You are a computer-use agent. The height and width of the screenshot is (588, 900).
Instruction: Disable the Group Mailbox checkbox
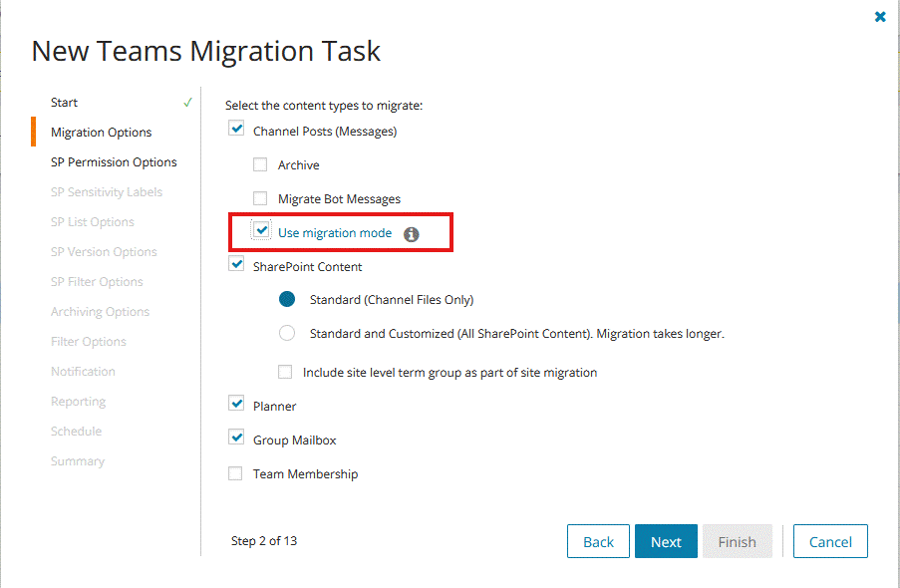(236, 438)
